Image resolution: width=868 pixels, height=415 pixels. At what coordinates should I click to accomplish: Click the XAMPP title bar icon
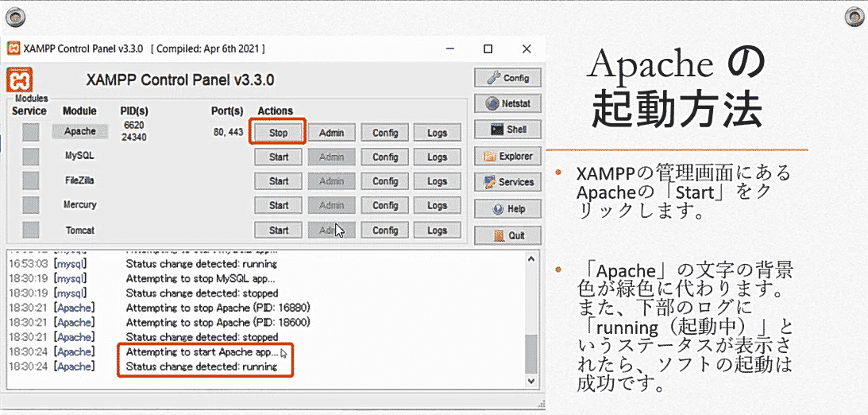point(14,48)
